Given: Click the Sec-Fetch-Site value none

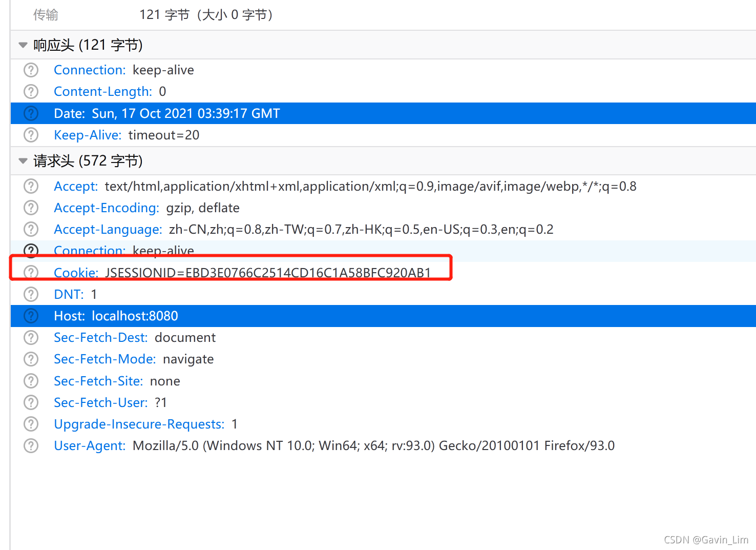Looking at the screenshot, I should (165, 381).
